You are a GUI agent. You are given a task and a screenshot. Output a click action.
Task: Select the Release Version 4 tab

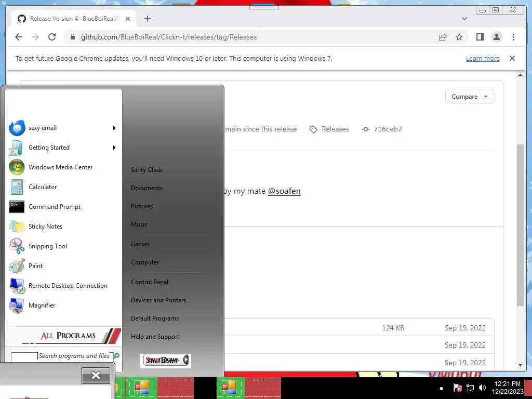pyautogui.click(x=74, y=19)
